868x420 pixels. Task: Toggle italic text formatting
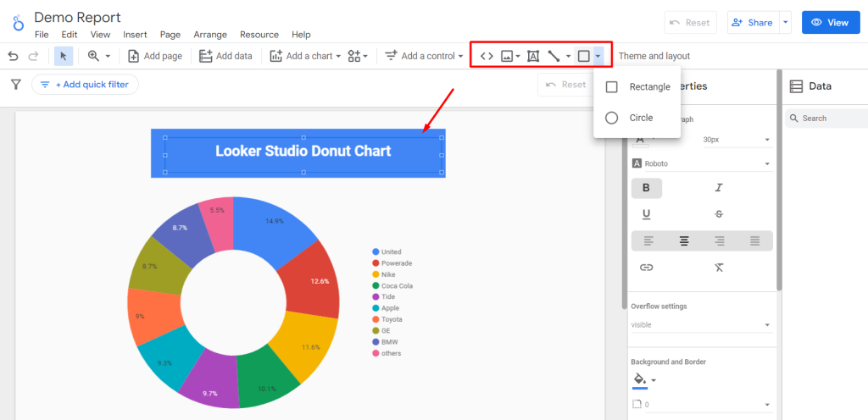pyautogui.click(x=719, y=188)
